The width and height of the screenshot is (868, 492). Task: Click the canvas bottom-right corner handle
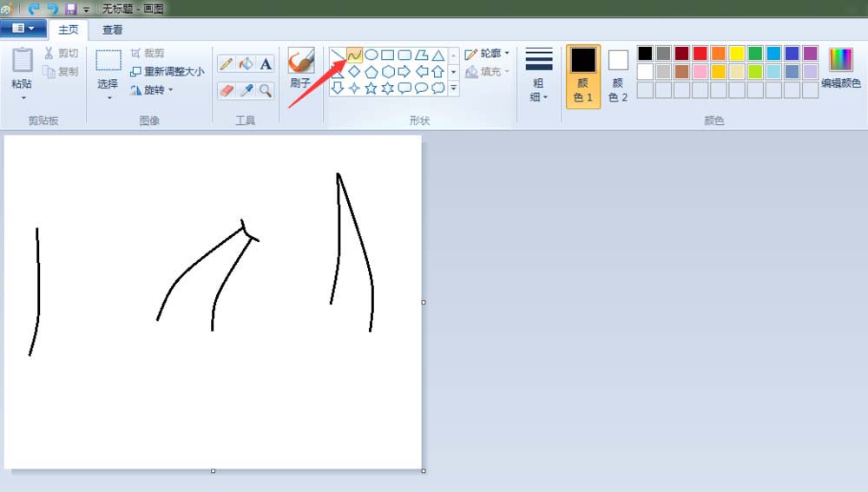pos(424,471)
